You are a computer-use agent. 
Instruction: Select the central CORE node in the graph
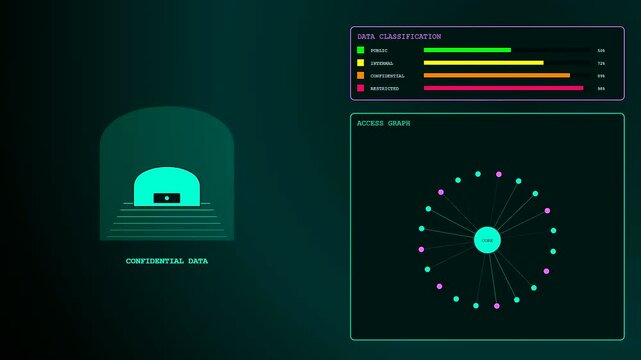487,240
